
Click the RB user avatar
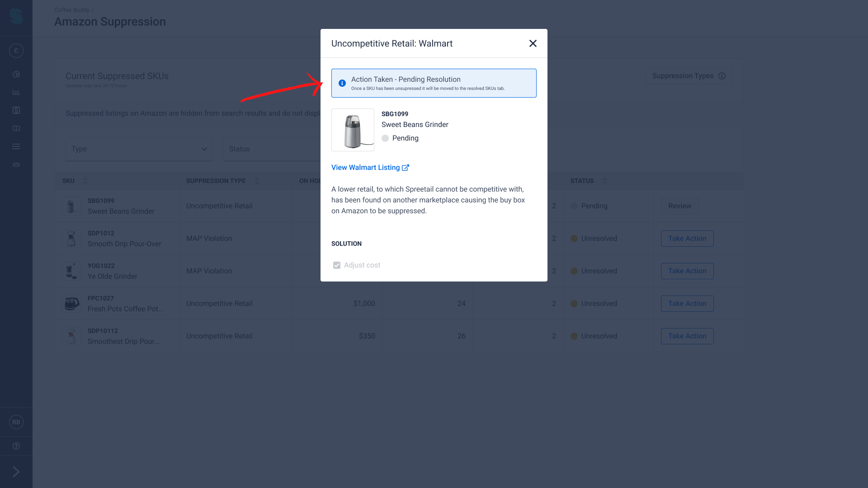click(x=16, y=422)
